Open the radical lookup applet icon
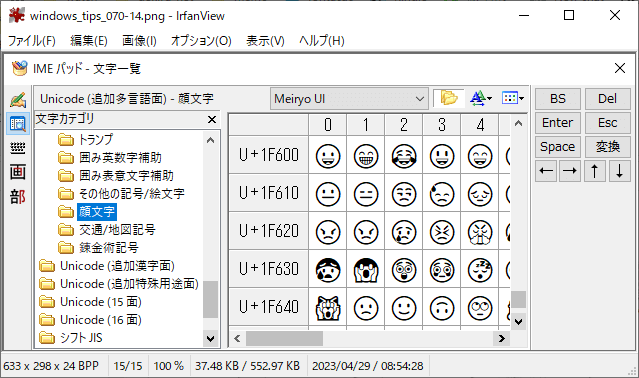The image size is (639, 378). coord(18,197)
